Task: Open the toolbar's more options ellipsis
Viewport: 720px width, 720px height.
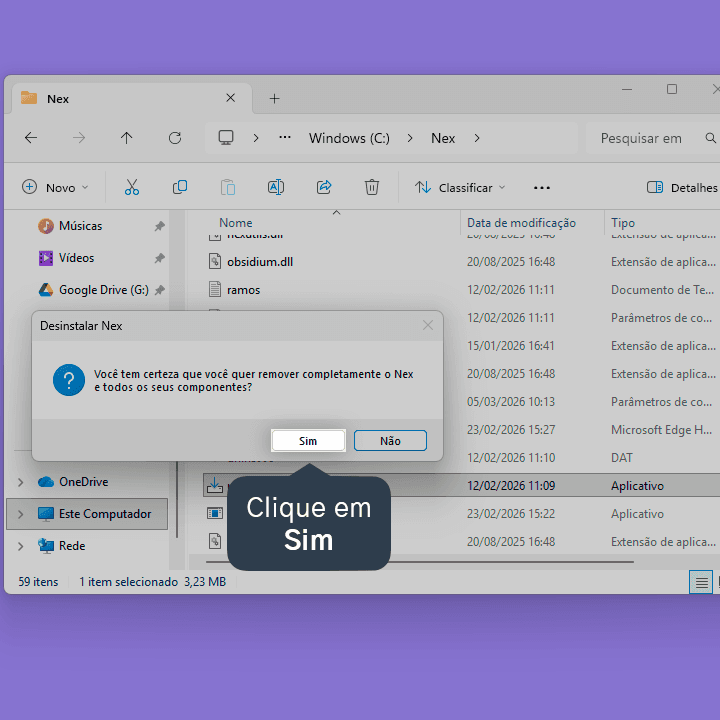Action: (x=542, y=188)
